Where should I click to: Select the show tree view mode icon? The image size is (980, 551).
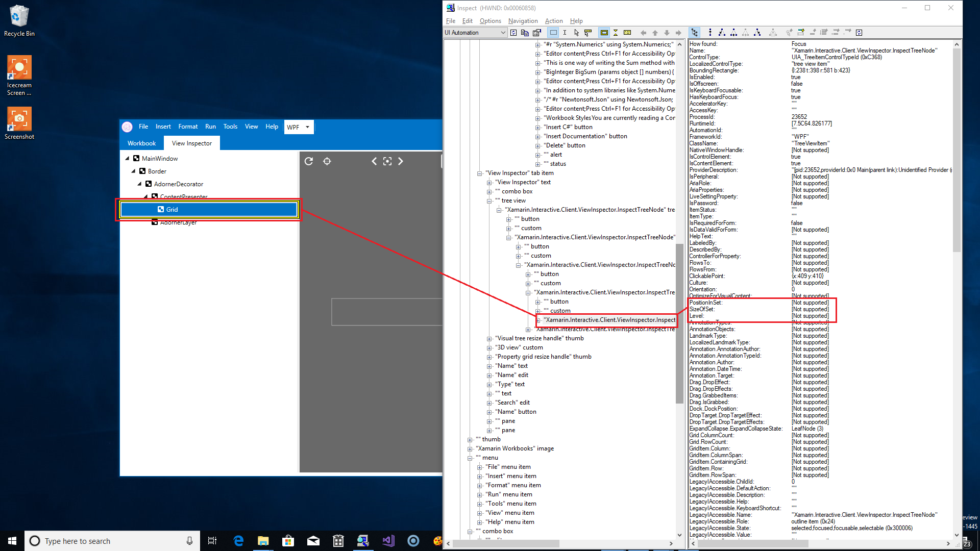(695, 32)
